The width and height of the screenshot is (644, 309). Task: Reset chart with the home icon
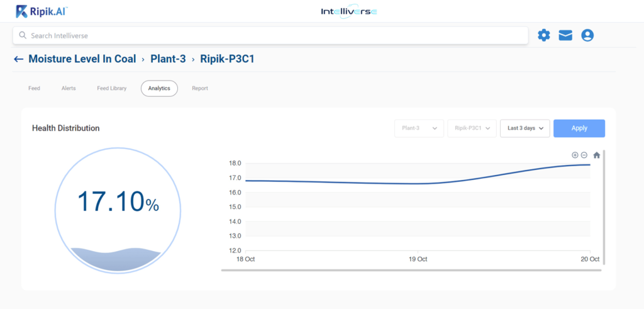coord(596,155)
